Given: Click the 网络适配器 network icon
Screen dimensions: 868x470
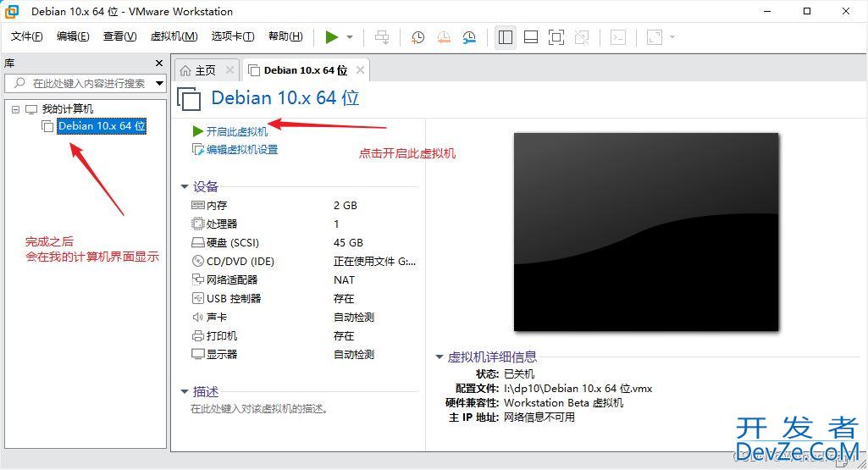Looking at the screenshot, I should click(x=197, y=279).
